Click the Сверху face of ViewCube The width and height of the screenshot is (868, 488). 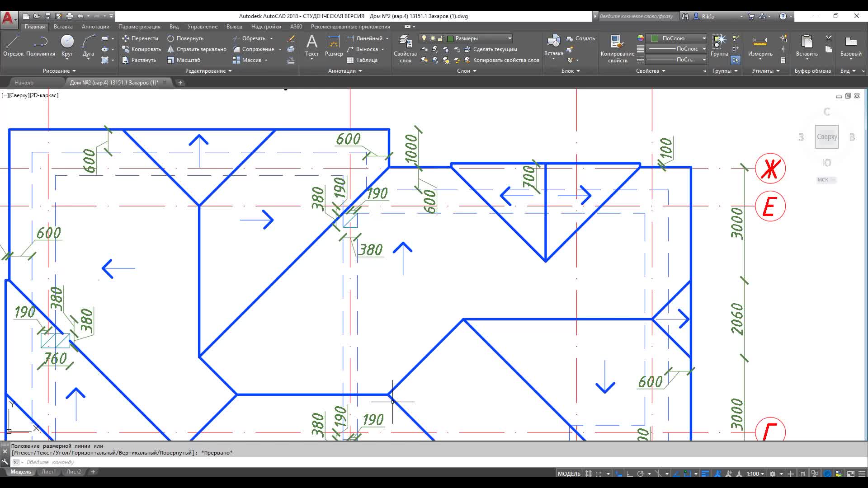[x=826, y=137]
